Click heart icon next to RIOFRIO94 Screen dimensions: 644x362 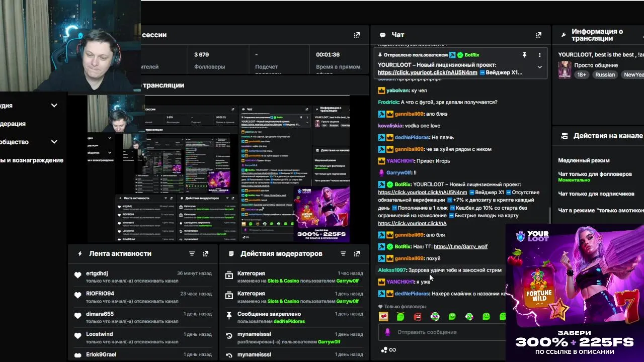click(77, 295)
